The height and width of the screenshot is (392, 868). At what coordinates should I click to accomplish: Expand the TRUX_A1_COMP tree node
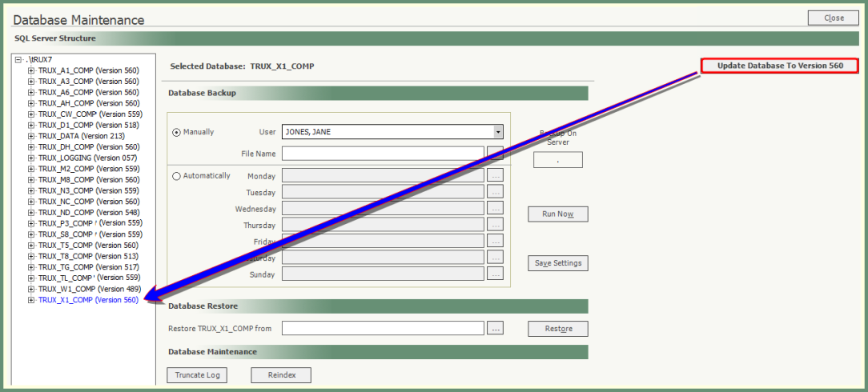[x=31, y=70]
